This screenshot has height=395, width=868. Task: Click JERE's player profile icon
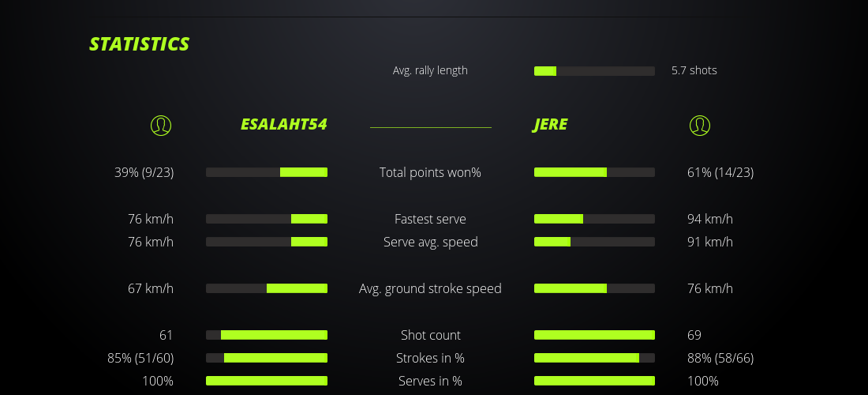tap(699, 126)
